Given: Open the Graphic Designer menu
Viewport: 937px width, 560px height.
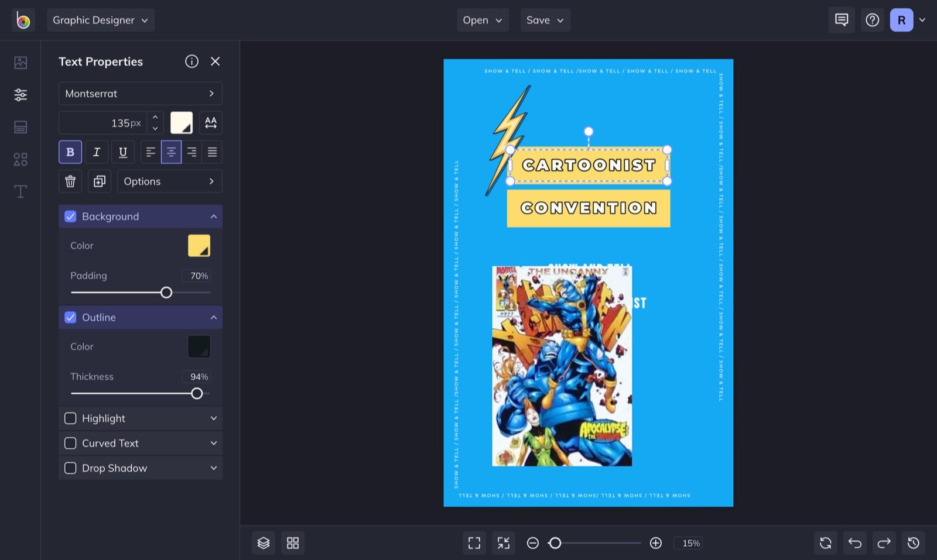Looking at the screenshot, I should [x=100, y=19].
